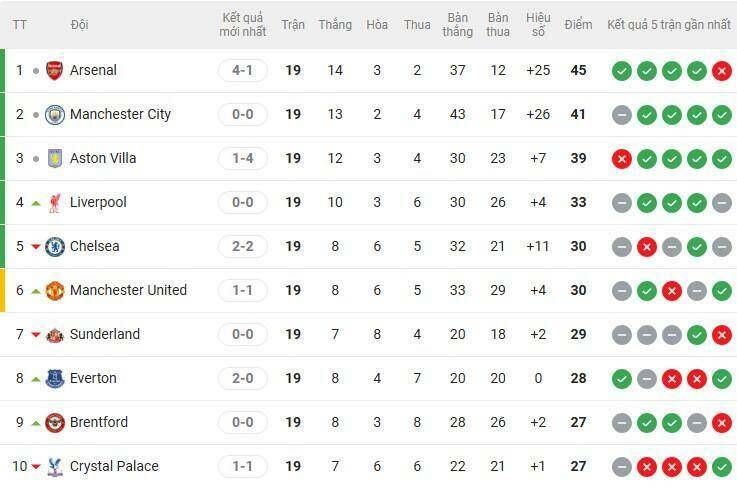This screenshot has width=737, height=487.
Task: Sort table by Điểm column
Action: (x=578, y=24)
